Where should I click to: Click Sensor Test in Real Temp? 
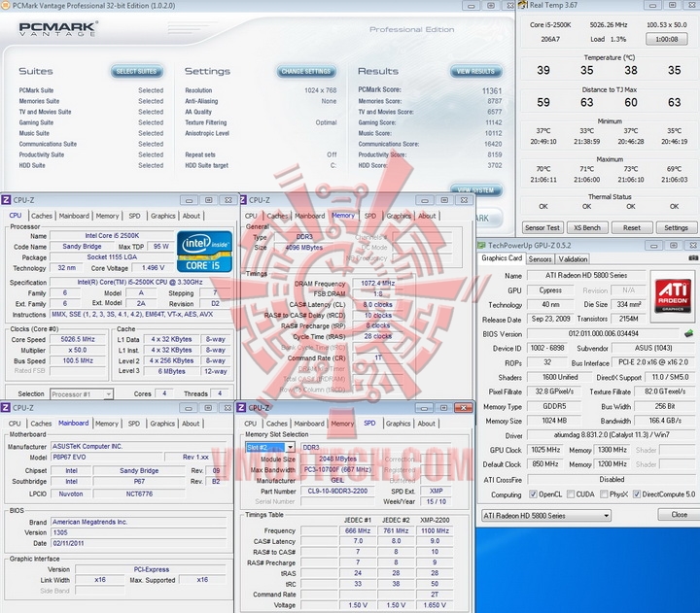pos(542,227)
